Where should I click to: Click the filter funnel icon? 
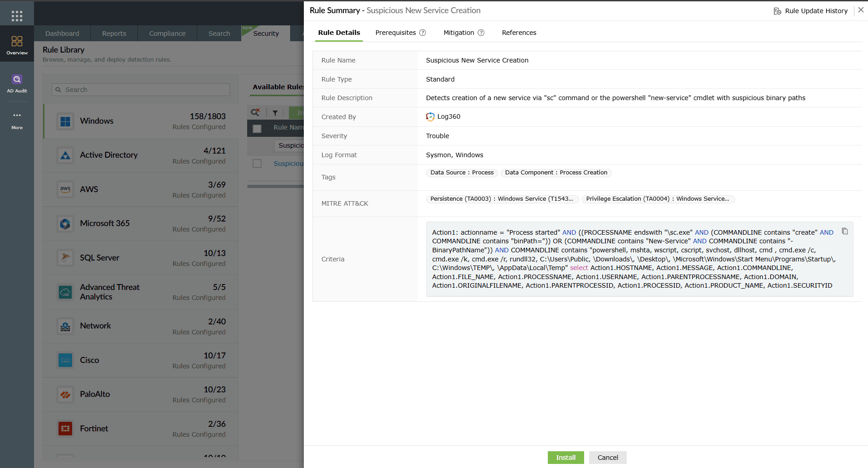pyautogui.click(x=275, y=113)
